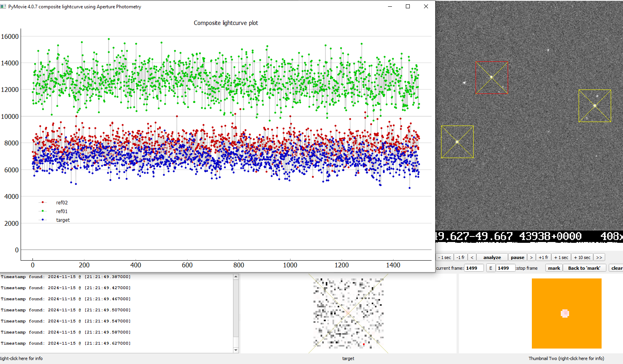Click log line with timestamp 21:21:49.387000
Viewport: 623px width, 364px height.
click(66, 277)
